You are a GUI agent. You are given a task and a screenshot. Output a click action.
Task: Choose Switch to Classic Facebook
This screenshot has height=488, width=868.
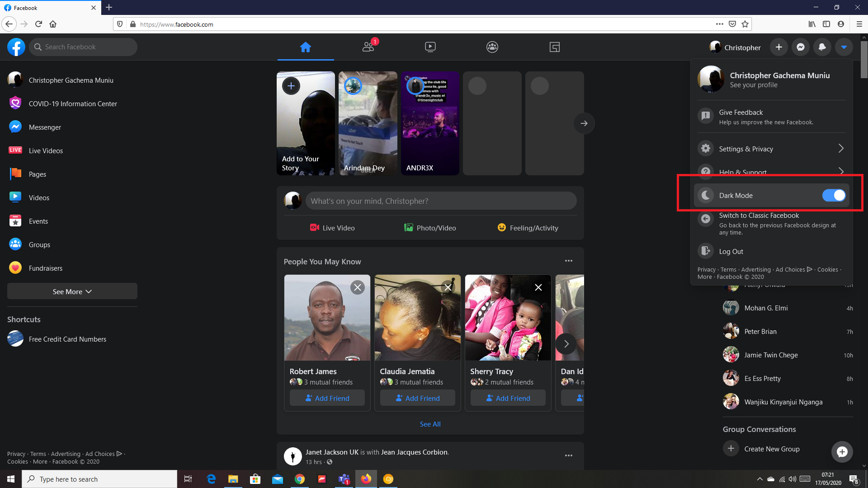pos(772,223)
